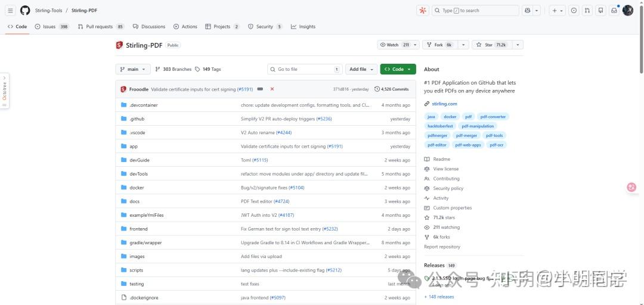Click the failed status X on latest commit
The width and height of the screenshot is (644, 305).
point(272,89)
